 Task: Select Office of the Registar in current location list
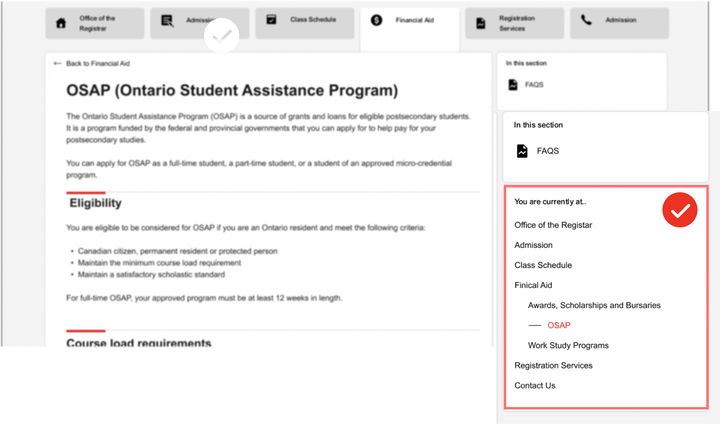tap(553, 225)
